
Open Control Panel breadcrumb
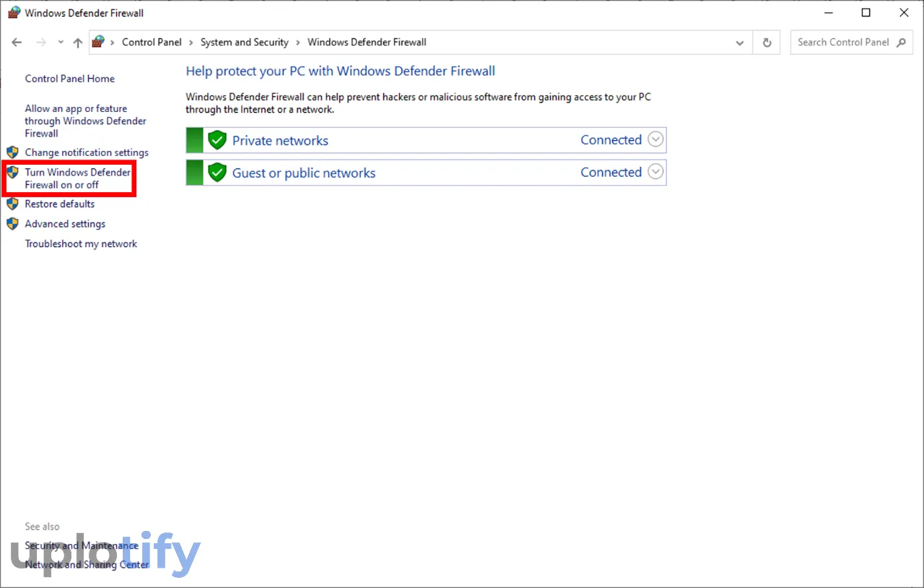(152, 43)
